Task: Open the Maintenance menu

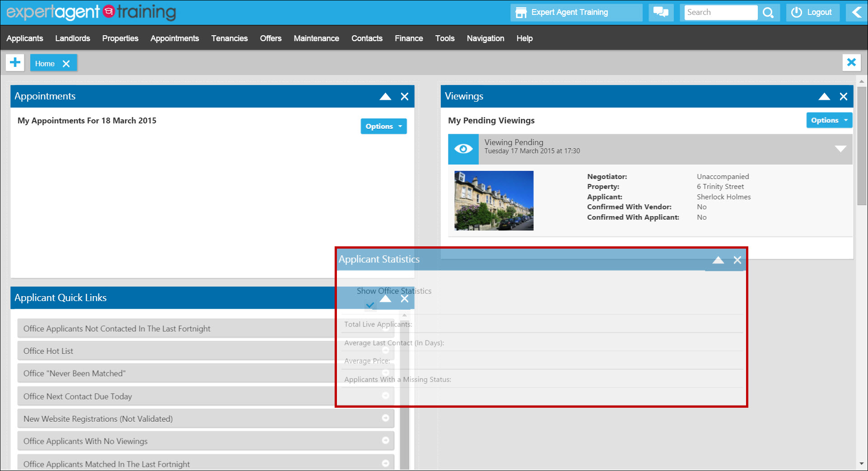Action: [x=317, y=38]
